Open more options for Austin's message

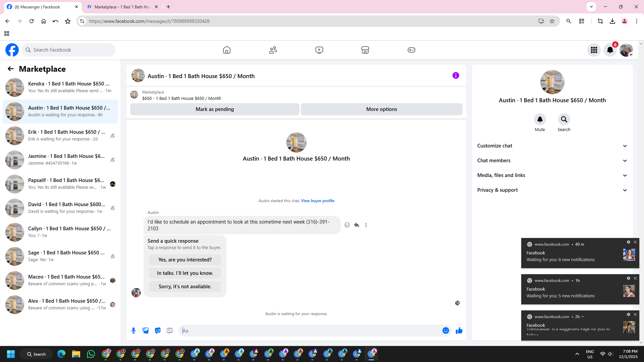[x=366, y=225]
